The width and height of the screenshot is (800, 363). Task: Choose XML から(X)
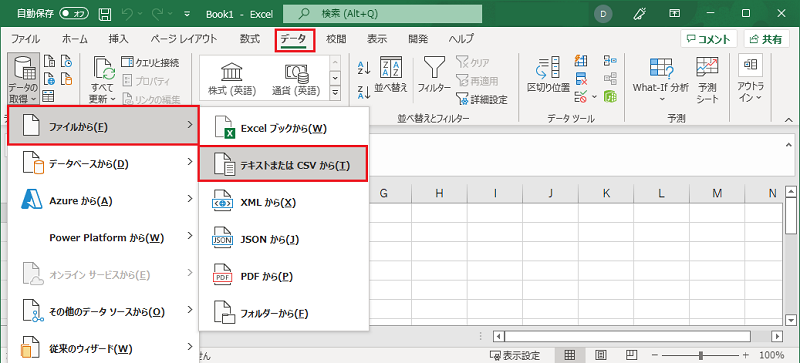point(284,203)
